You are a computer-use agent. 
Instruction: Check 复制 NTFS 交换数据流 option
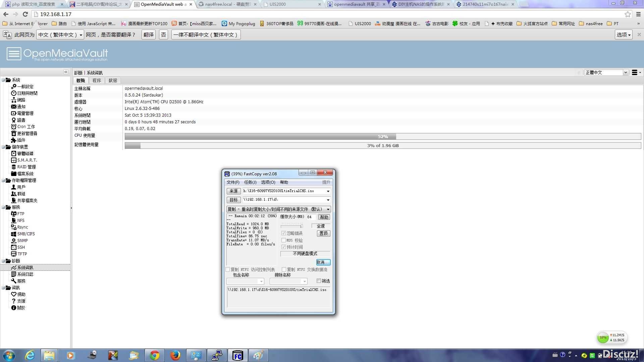pyautogui.click(x=284, y=269)
